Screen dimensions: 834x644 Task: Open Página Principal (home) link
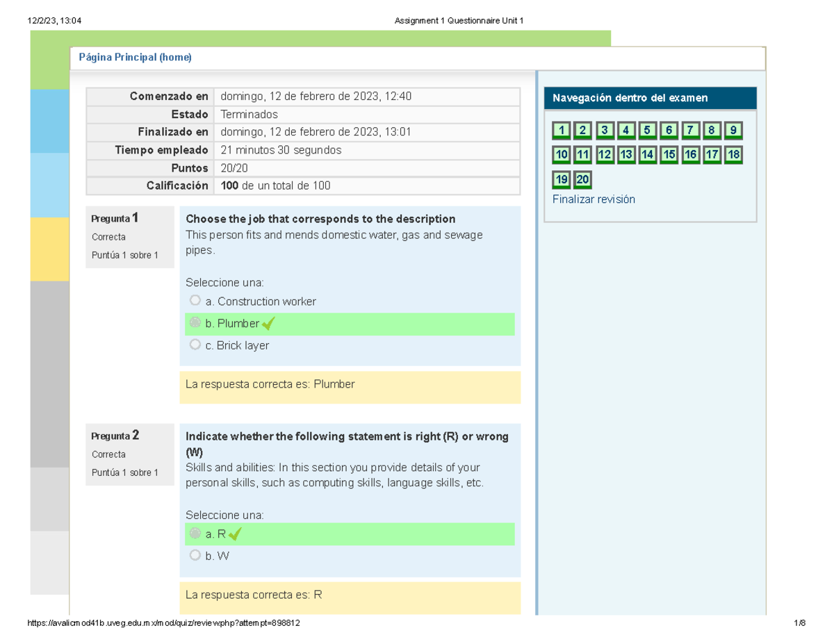(x=134, y=58)
